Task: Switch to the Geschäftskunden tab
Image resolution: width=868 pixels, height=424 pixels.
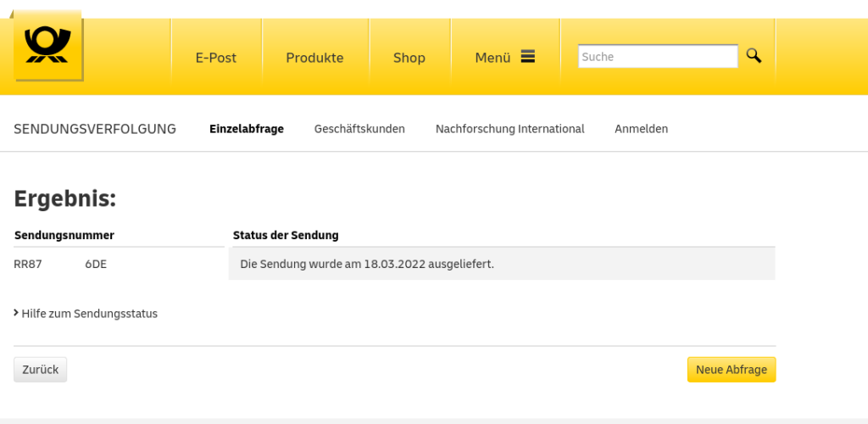Action: pos(359,129)
